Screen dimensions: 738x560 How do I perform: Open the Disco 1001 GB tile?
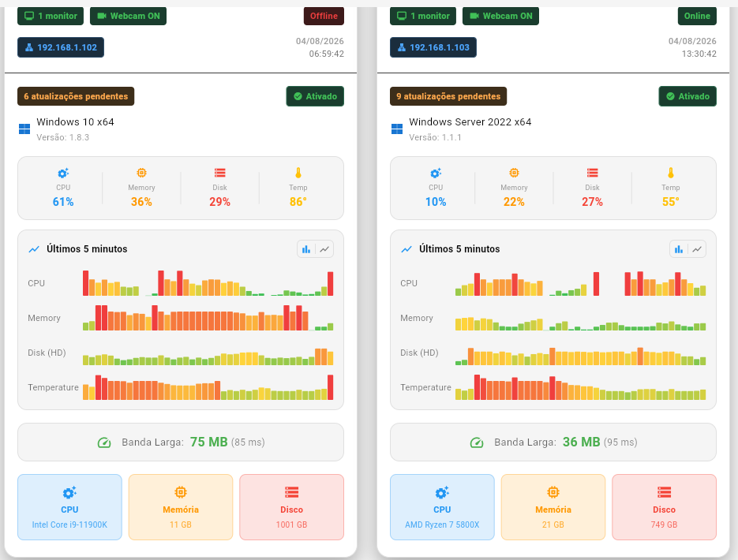(292, 507)
